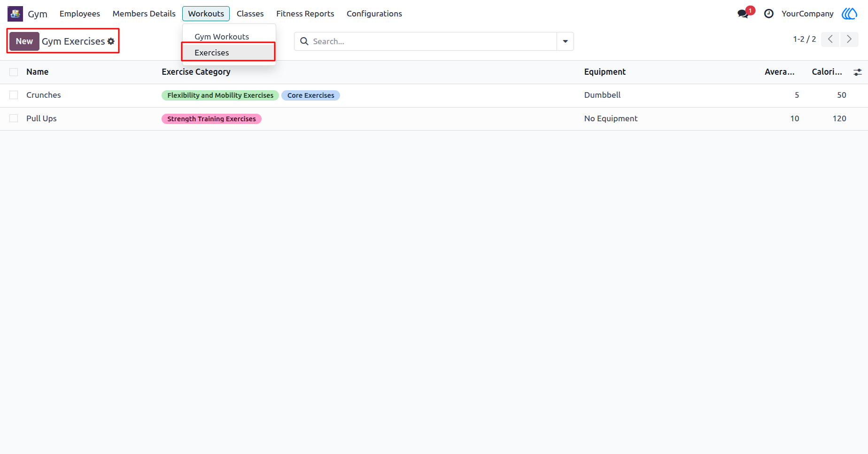Open the Employees menu
The width and height of the screenshot is (868, 454).
pos(80,14)
